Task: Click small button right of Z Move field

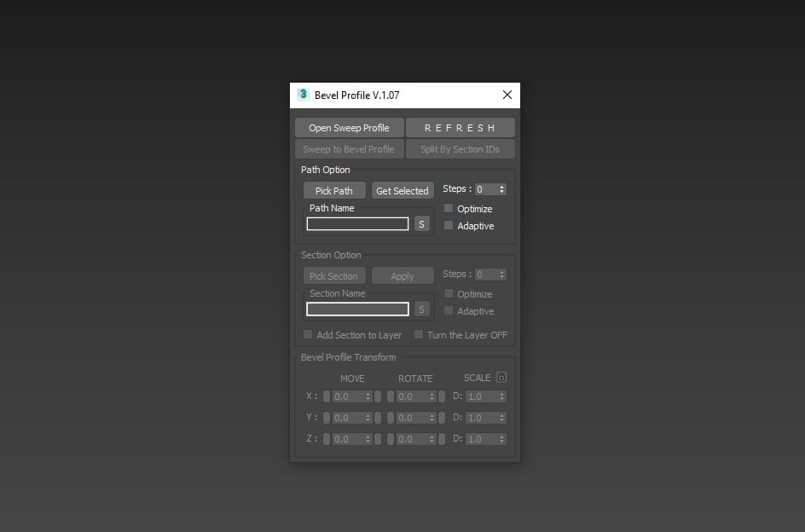Action: tap(378, 439)
